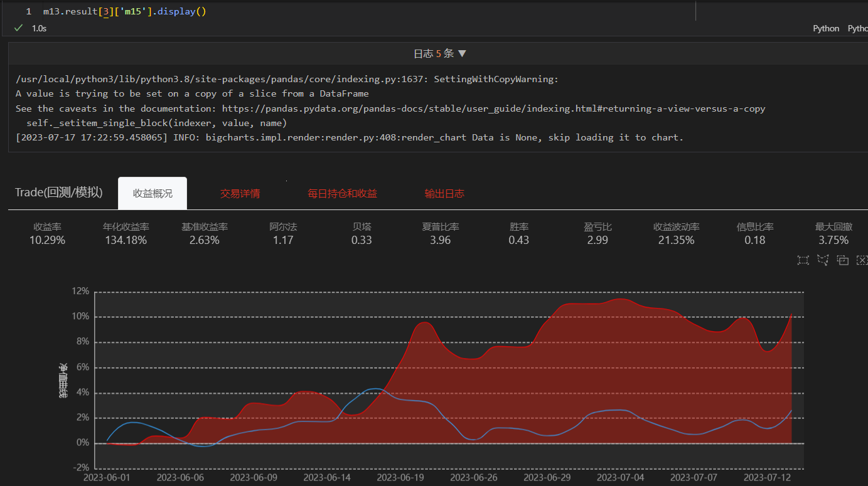Click the green cell success checkmark
This screenshot has height=486, width=868.
point(18,28)
